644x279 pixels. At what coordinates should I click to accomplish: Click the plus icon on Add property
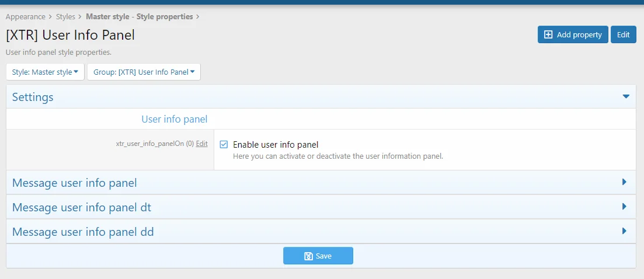pos(548,35)
